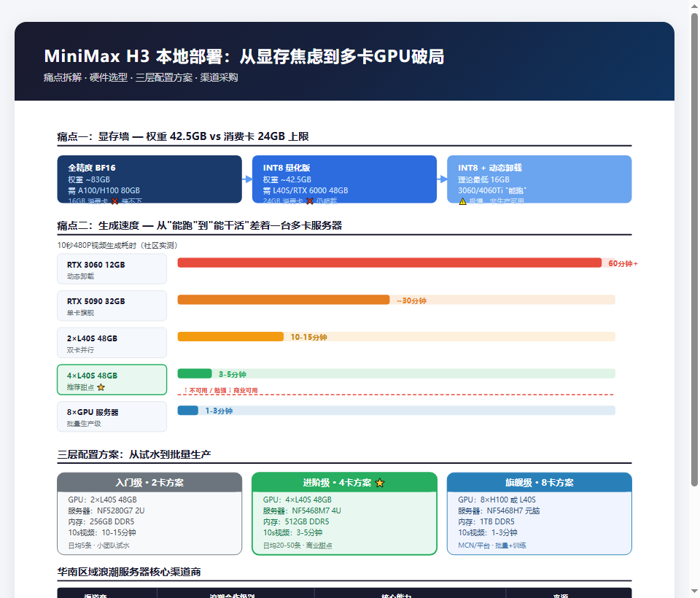Click the 痛点一：显存墙 section heading
This screenshot has width=700, height=598.
[183, 136]
